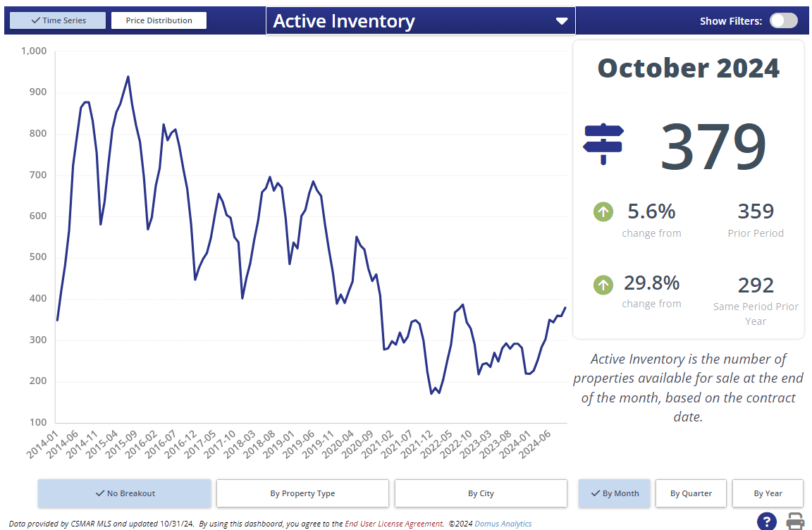Viewport: 812px width, 530px height.
Task: Toggle the Show Filters switch
Action: coord(783,20)
